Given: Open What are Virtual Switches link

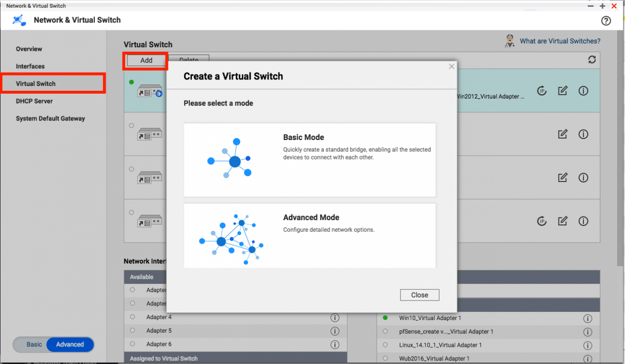Looking at the screenshot, I should tap(560, 41).
